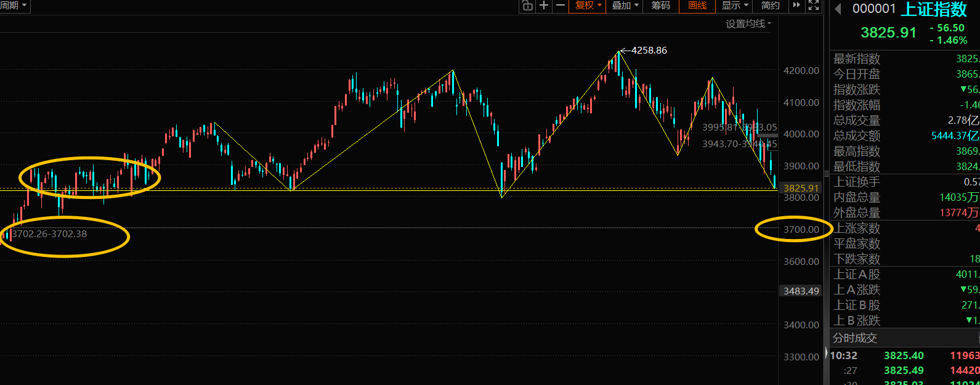The height and width of the screenshot is (385, 980).
Task: Toggle the 画线 drawing tool
Action: coord(697,6)
